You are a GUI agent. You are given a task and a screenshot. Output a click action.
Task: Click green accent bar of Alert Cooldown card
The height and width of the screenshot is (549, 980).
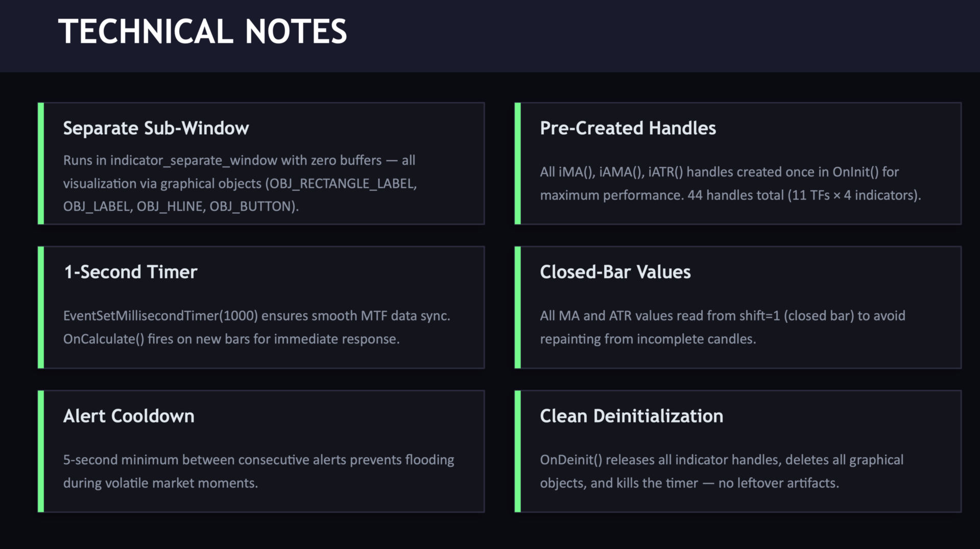pos(41,451)
